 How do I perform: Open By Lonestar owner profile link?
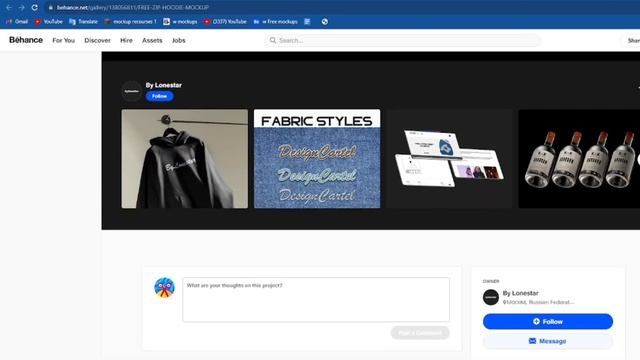[520, 293]
